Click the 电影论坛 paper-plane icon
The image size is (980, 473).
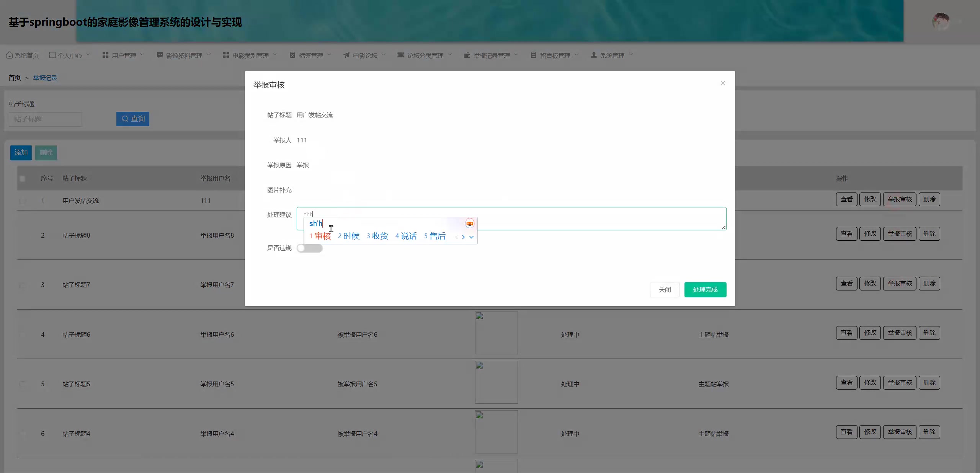point(346,55)
